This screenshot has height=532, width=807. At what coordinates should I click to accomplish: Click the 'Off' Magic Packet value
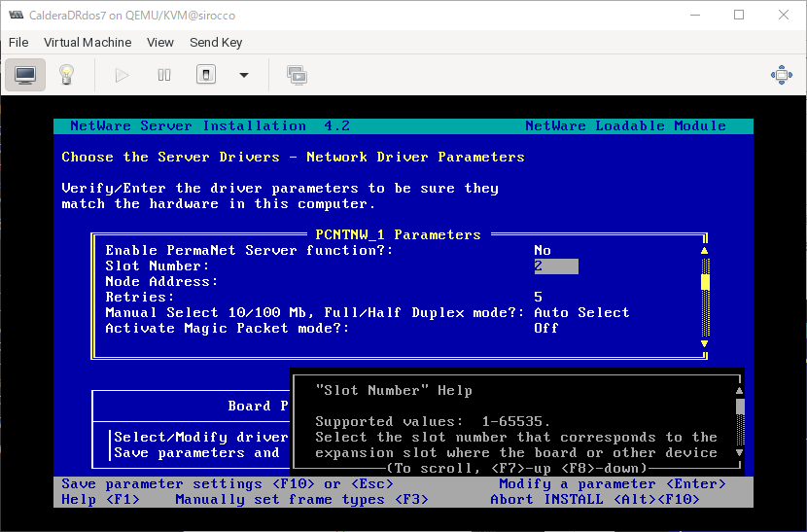tap(546, 328)
